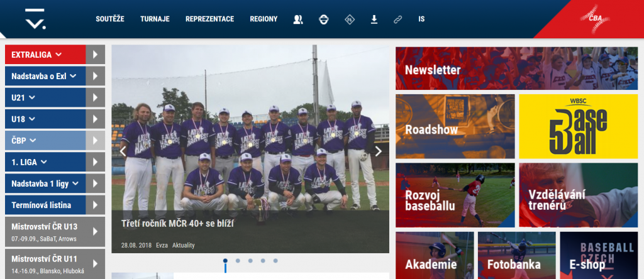The width and height of the screenshot is (644, 279).
Task: Click the people/members icon in navbar
Action: point(298,19)
